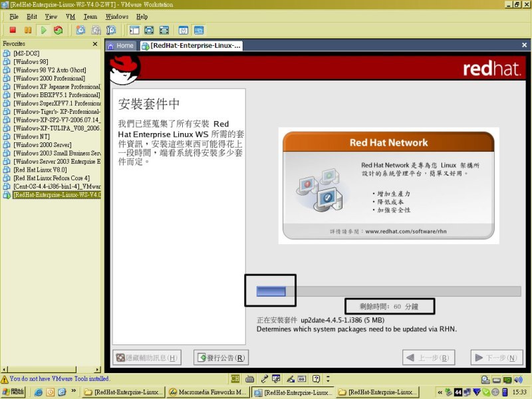Open the Help menu
The width and height of the screenshot is (532, 399).
click(142, 17)
